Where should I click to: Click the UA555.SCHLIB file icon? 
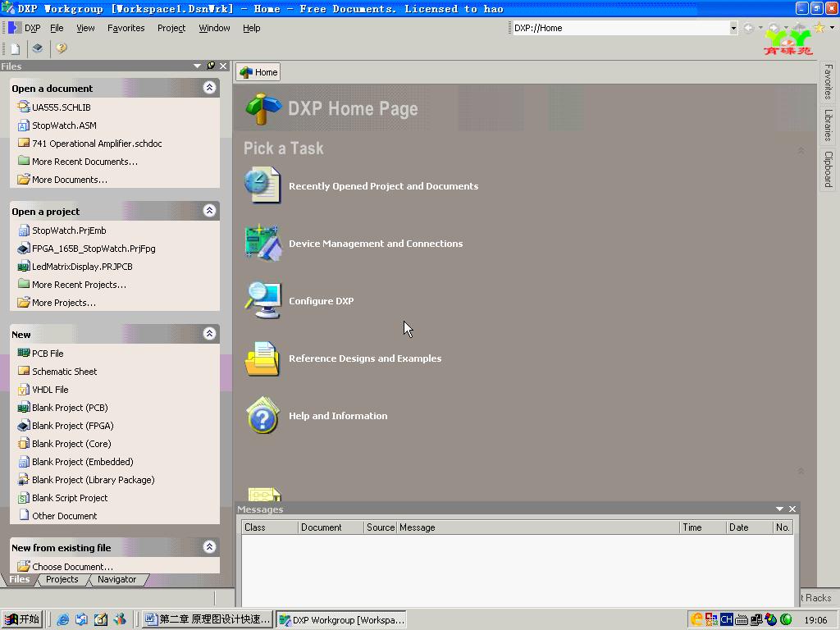pyautogui.click(x=24, y=107)
